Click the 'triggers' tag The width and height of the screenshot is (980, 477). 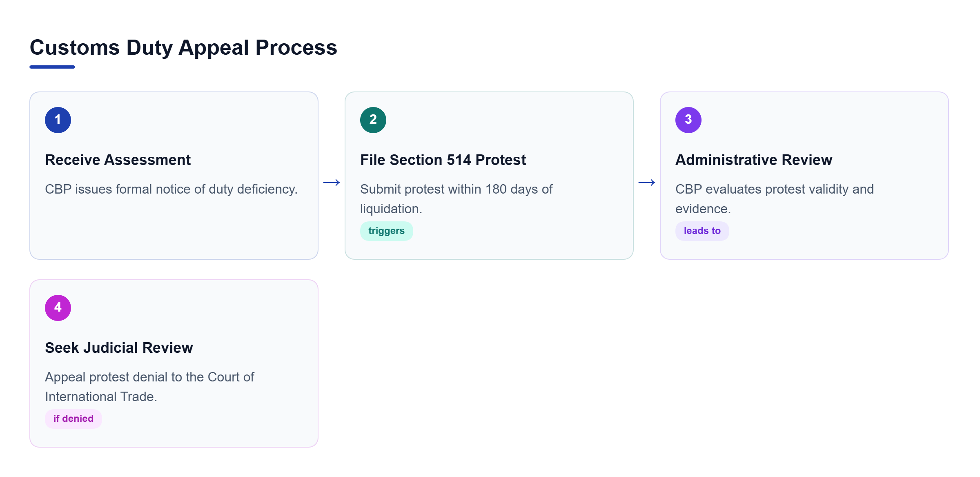coord(386,231)
